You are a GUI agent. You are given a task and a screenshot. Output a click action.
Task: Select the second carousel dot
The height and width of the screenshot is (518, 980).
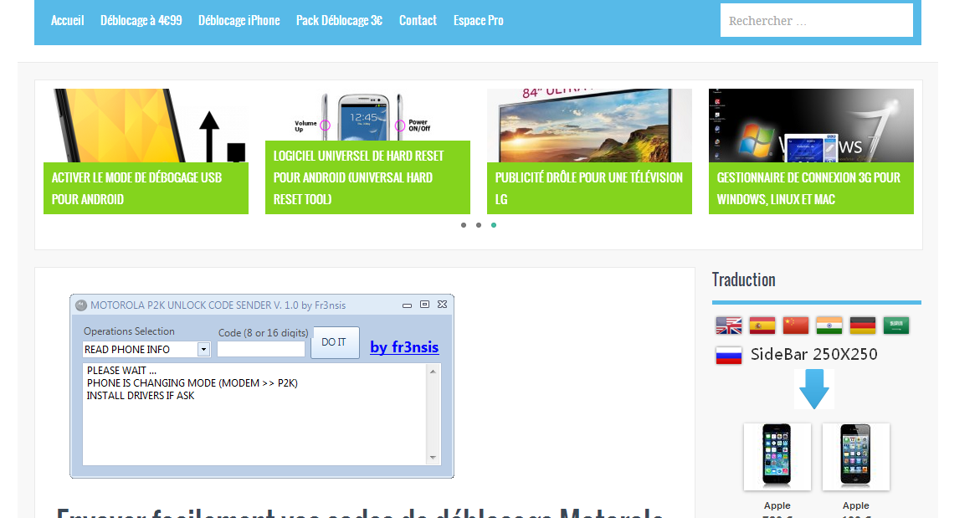[478, 225]
